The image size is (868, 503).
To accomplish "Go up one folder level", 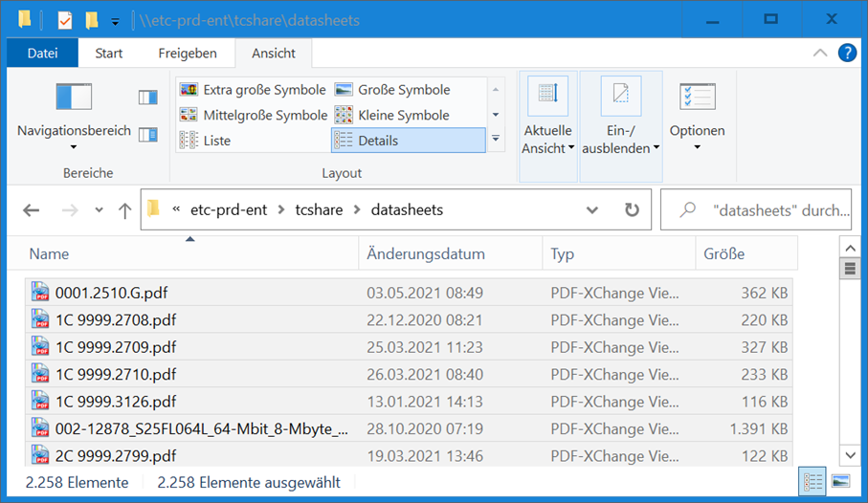I will click(x=124, y=210).
